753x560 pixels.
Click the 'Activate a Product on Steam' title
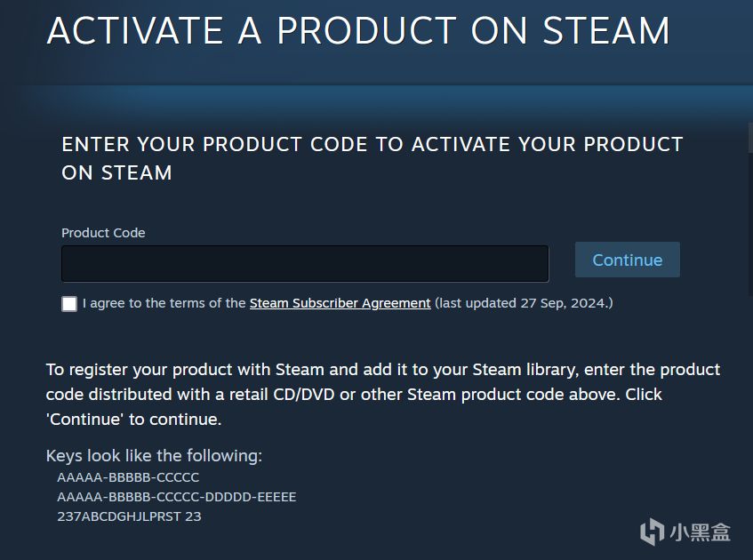[x=357, y=31]
